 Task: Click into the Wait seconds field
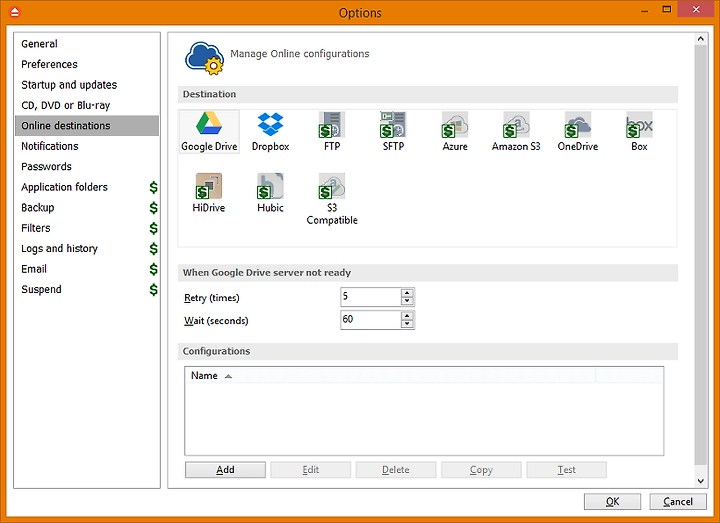pos(371,320)
